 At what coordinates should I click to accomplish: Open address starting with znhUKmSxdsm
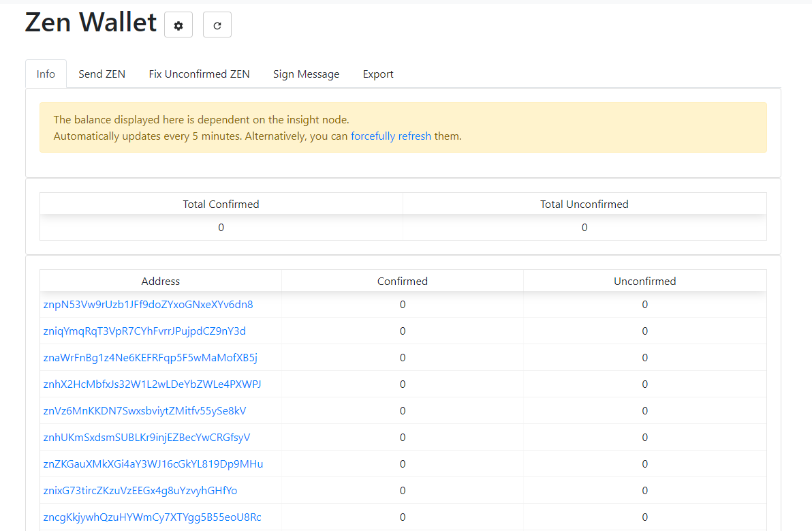coord(146,438)
